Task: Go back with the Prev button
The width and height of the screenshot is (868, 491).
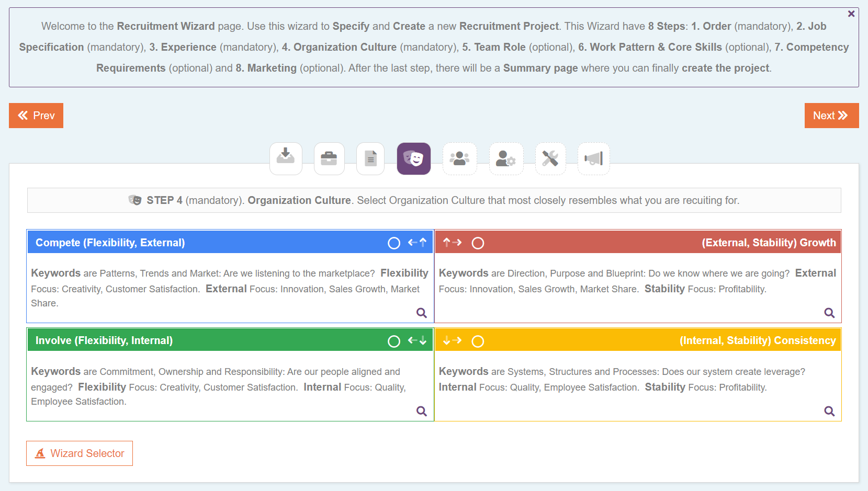Action: [x=36, y=116]
